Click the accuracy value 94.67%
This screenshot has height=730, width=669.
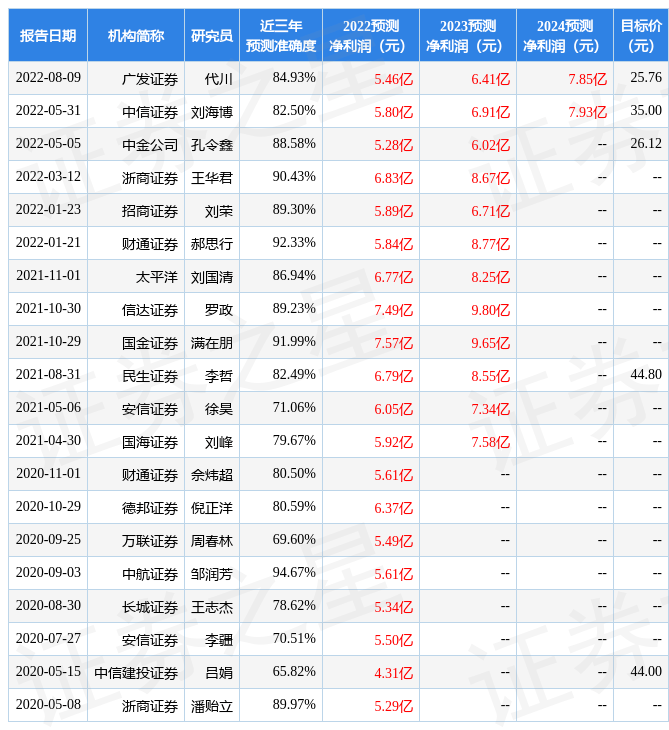pyautogui.click(x=294, y=573)
